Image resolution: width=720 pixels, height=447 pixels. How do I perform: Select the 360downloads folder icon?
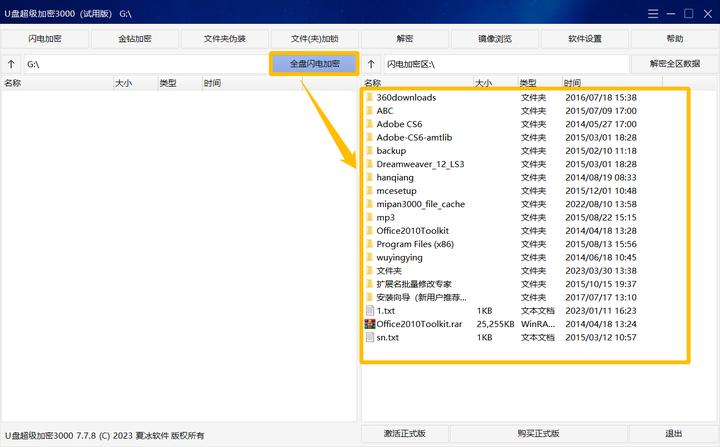coord(369,97)
